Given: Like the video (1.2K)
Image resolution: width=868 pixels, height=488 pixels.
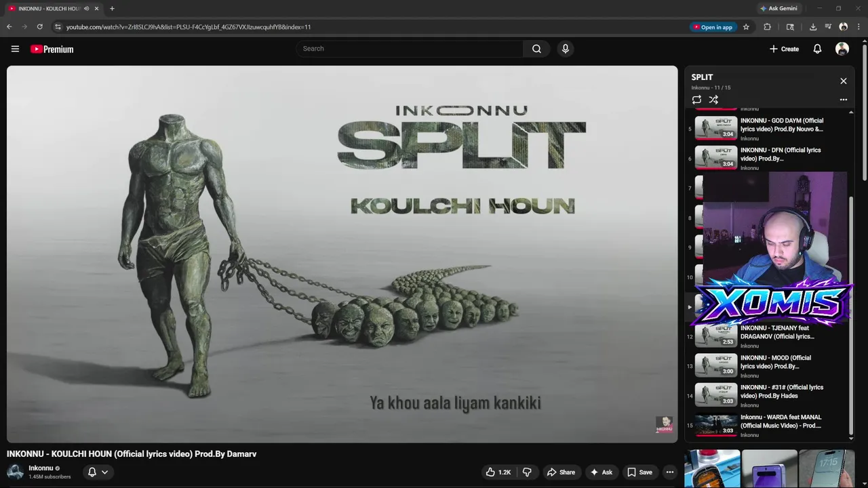Looking at the screenshot, I should [498, 472].
